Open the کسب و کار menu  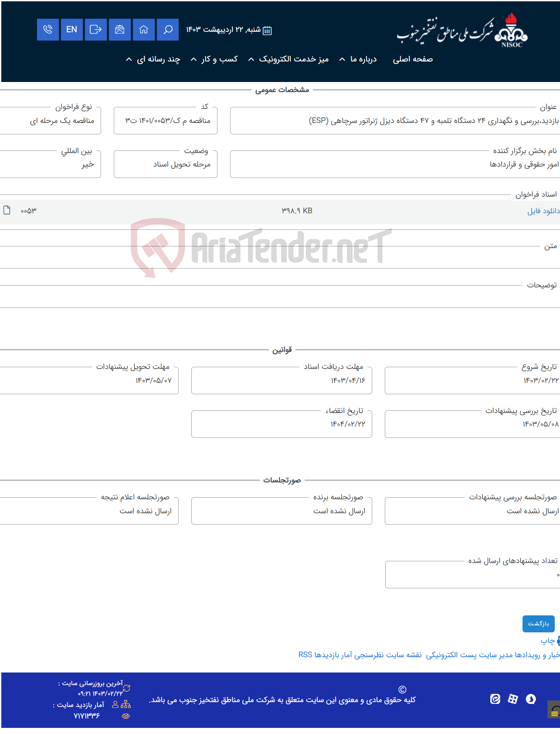[219, 59]
